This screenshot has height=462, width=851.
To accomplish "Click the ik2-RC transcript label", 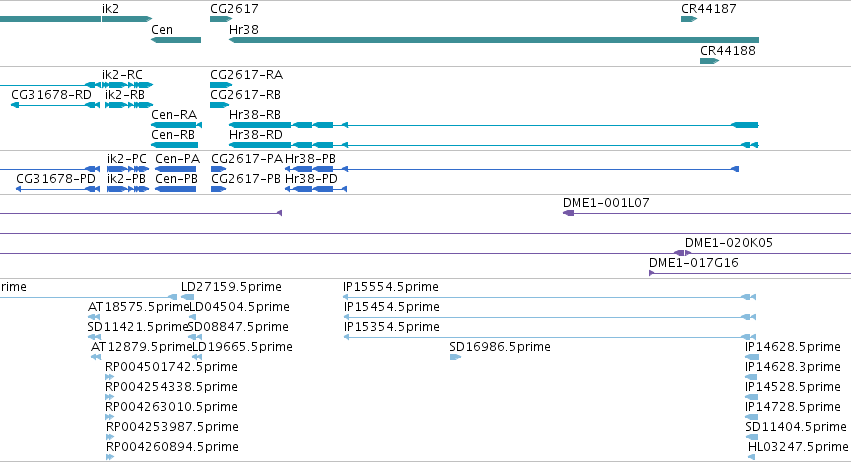I will pyautogui.click(x=122, y=74).
